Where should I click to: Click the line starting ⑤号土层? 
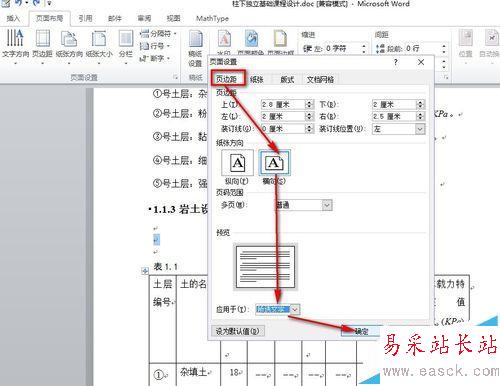click(180, 183)
